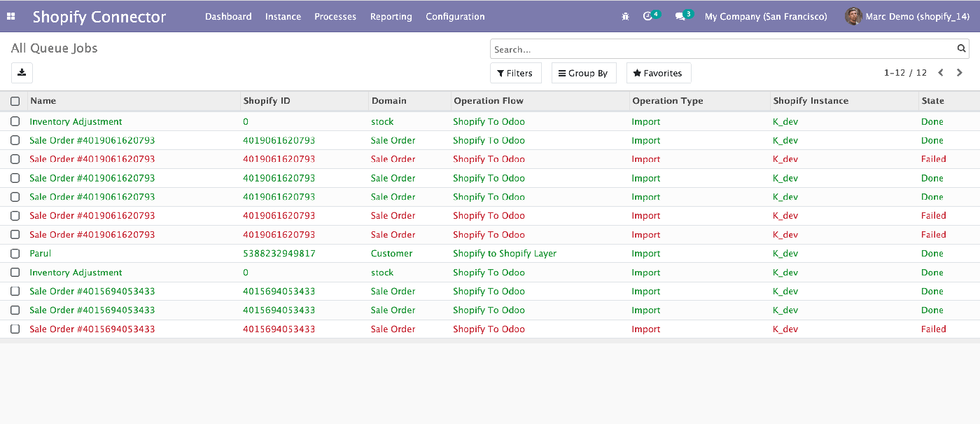Open the Filters dropdown
980x424 pixels.
tap(515, 73)
